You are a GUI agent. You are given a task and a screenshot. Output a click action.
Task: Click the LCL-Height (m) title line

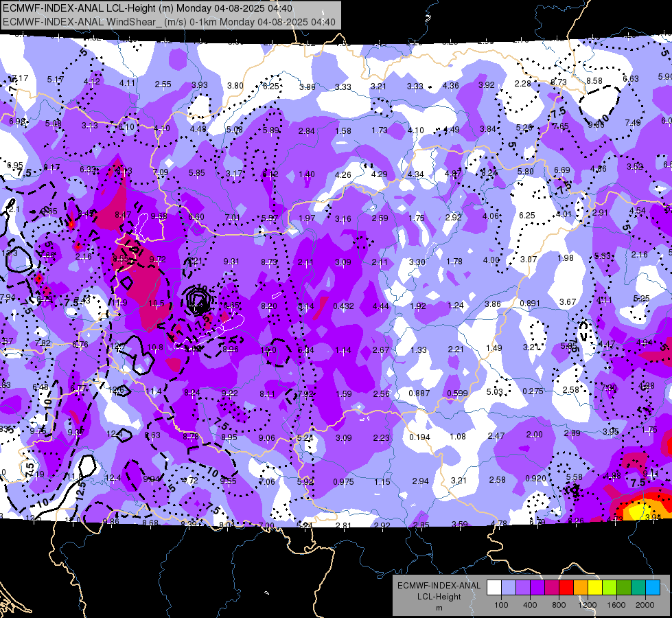(148, 8)
